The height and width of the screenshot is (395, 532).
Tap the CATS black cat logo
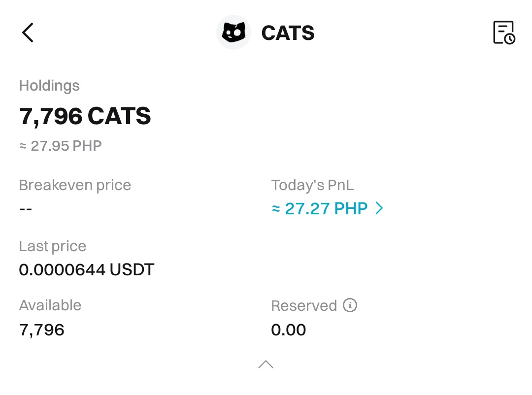click(233, 33)
